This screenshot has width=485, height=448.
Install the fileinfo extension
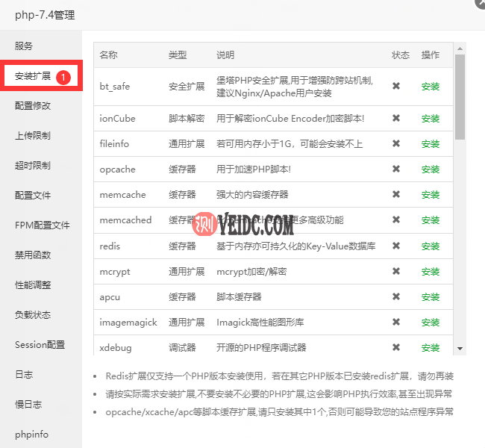click(x=431, y=143)
